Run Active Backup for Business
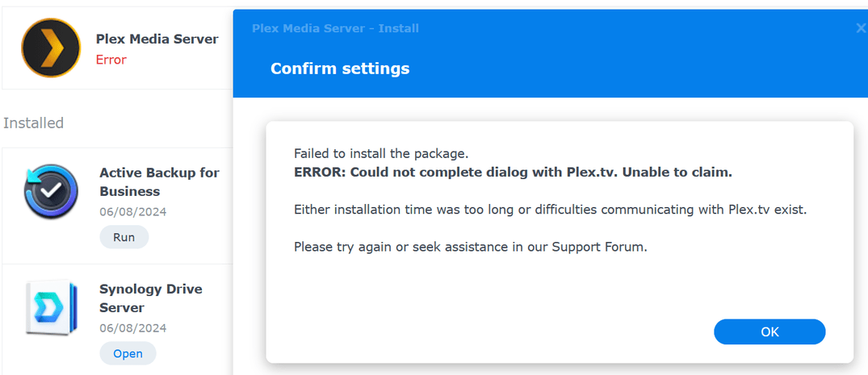868x375 pixels. [x=124, y=238]
